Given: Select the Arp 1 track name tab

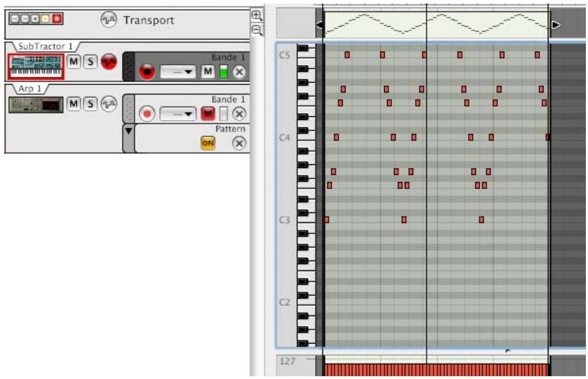Looking at the screenshot, I should tap(30, 89).
